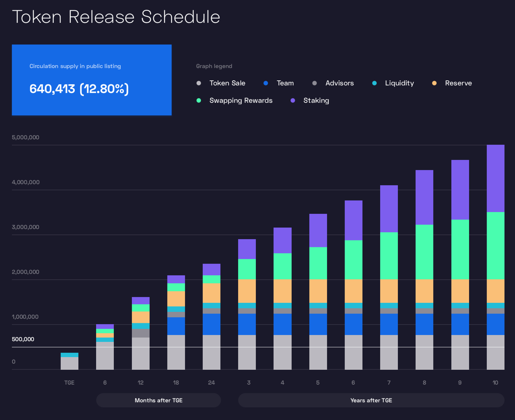
Task: Click the blue Team legend dot
Action: (266, 83)
